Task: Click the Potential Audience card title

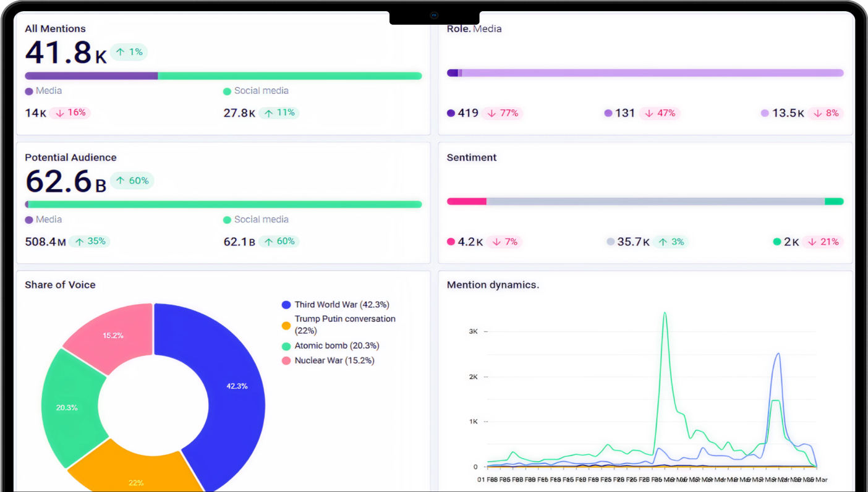Action: pos(70,158)
